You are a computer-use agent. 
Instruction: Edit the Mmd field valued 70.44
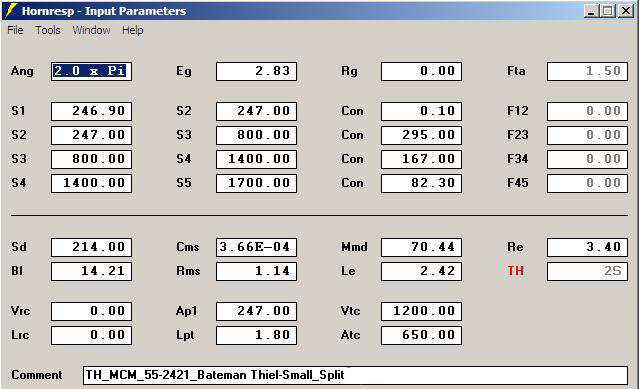[421, 247]
